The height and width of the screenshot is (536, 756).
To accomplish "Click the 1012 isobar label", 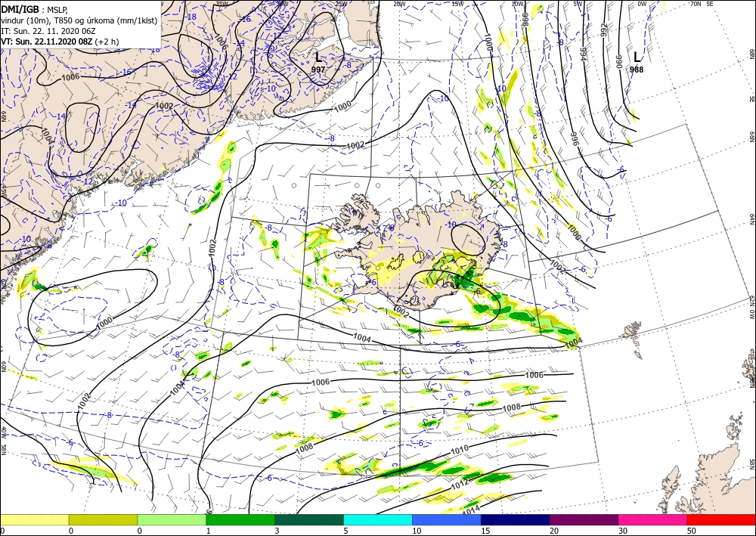I will 460,484.
